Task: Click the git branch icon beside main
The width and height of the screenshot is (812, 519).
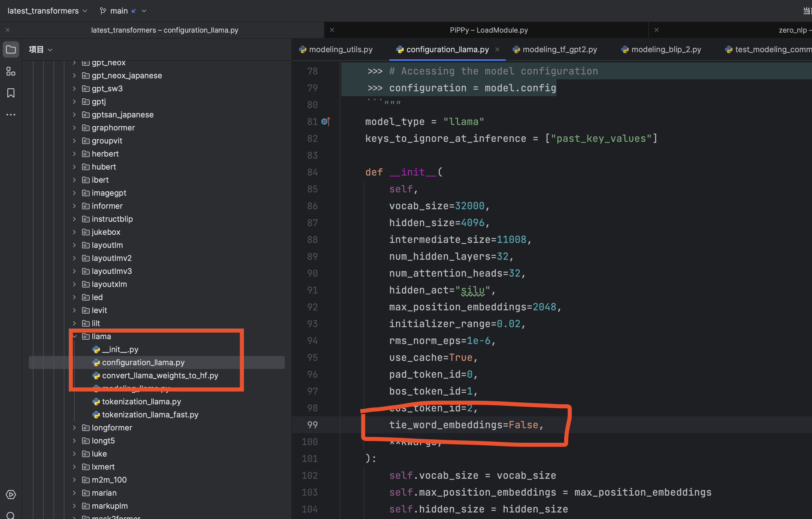Action: pos(103,11)
